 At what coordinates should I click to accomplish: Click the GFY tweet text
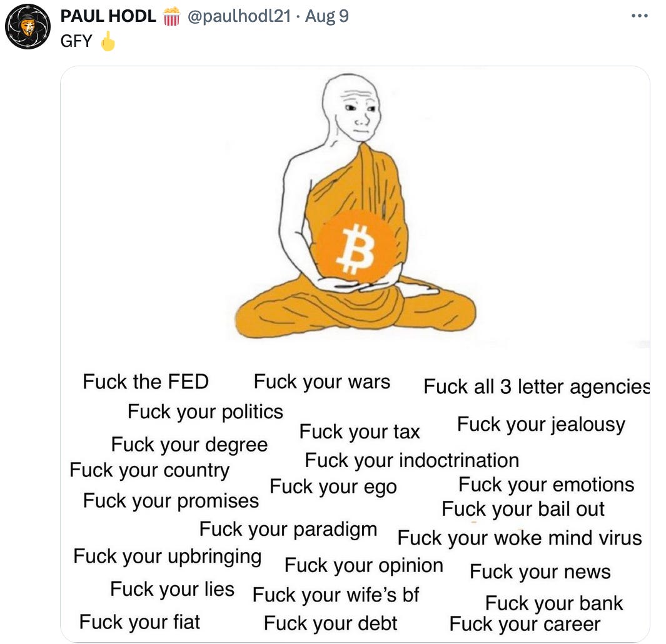point(76,41)
